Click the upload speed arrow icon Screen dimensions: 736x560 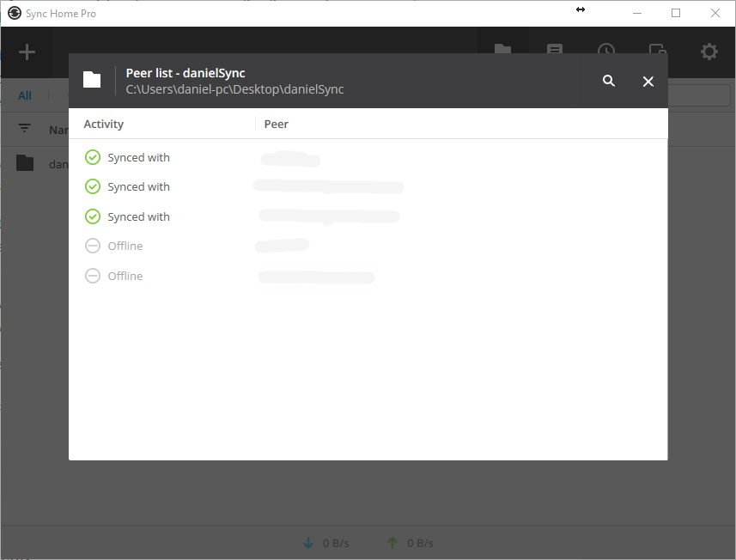pos(392,542)
